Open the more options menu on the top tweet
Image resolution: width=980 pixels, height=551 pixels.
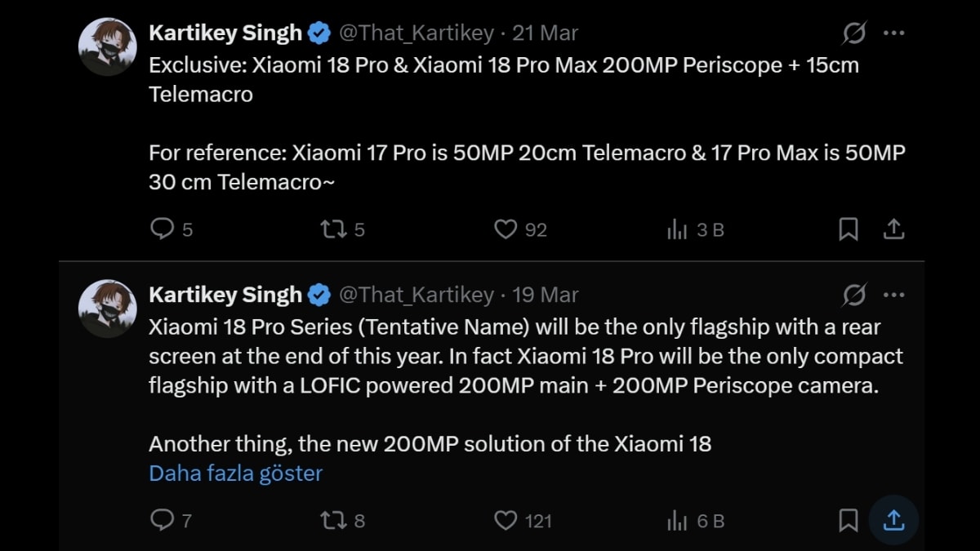coord(893,33)
